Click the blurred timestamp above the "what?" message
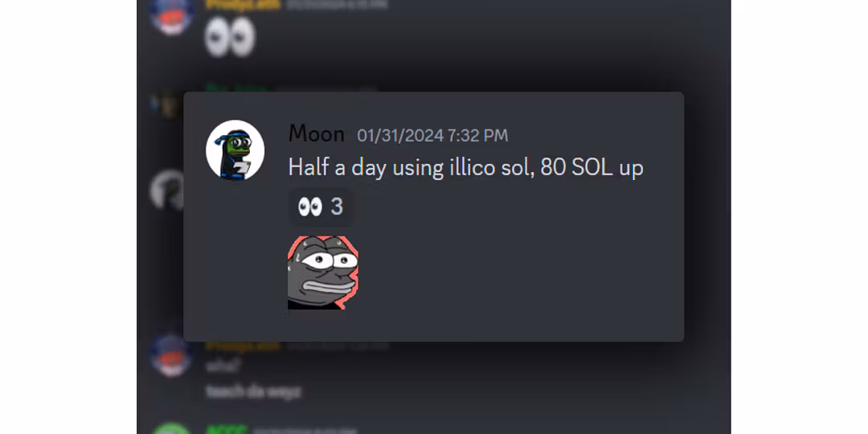The height and width of the screenshot is (434, 868). (x=337, y=346)
